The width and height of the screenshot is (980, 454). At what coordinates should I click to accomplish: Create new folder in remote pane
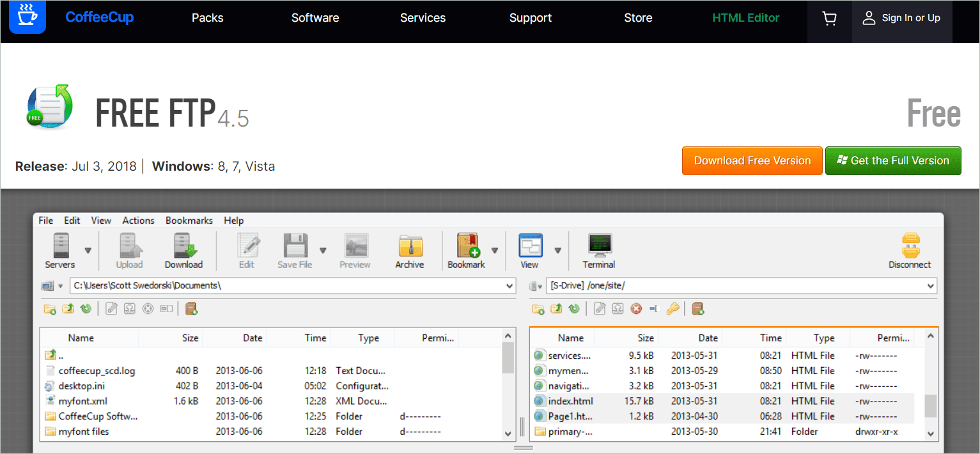[538, 309]
